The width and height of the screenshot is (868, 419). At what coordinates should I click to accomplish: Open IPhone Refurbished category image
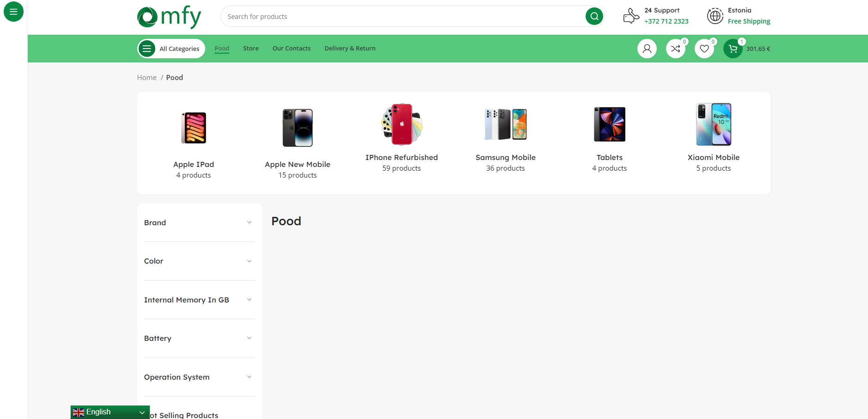(x=402, y=124)
